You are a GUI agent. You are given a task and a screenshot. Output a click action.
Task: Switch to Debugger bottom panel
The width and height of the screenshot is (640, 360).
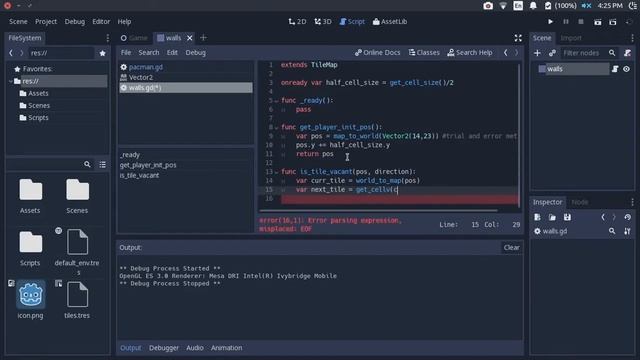[x=164, y=348]
